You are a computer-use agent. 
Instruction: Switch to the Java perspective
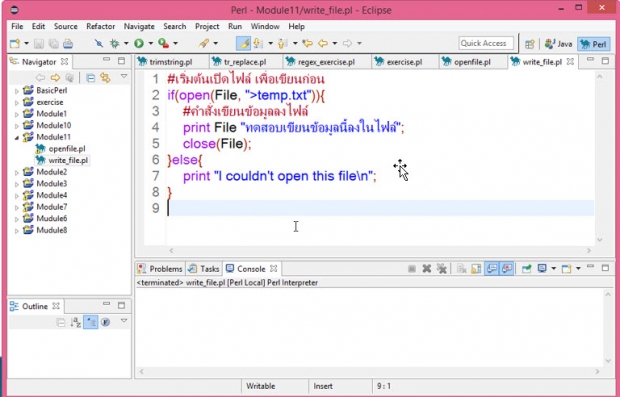click(559, 44)
